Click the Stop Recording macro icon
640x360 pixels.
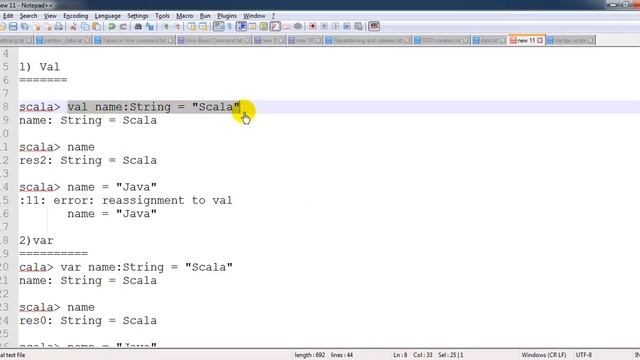point(324,27)
